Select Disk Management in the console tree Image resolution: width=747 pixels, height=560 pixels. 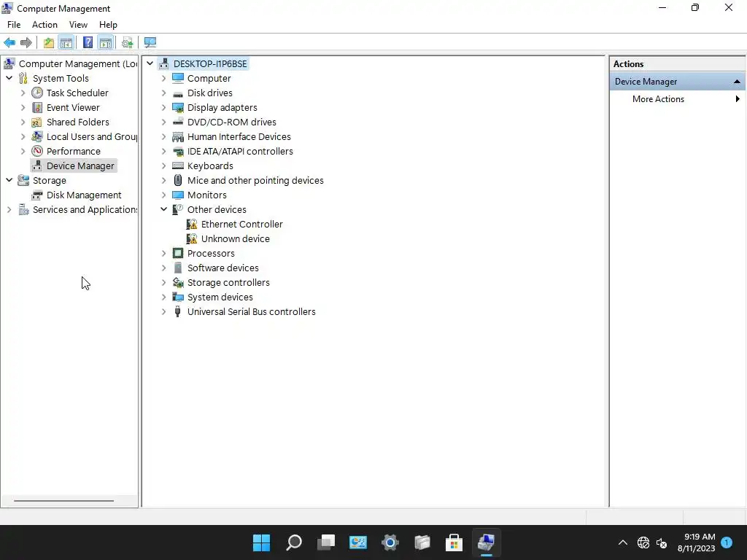click(84, 195)
